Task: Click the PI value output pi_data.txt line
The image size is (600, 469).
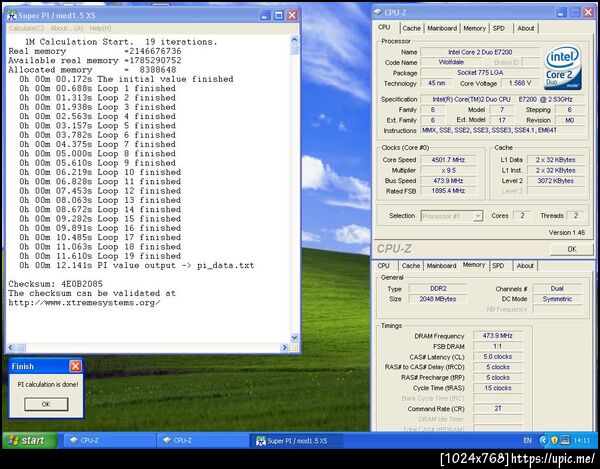Action: click(137, 265)
